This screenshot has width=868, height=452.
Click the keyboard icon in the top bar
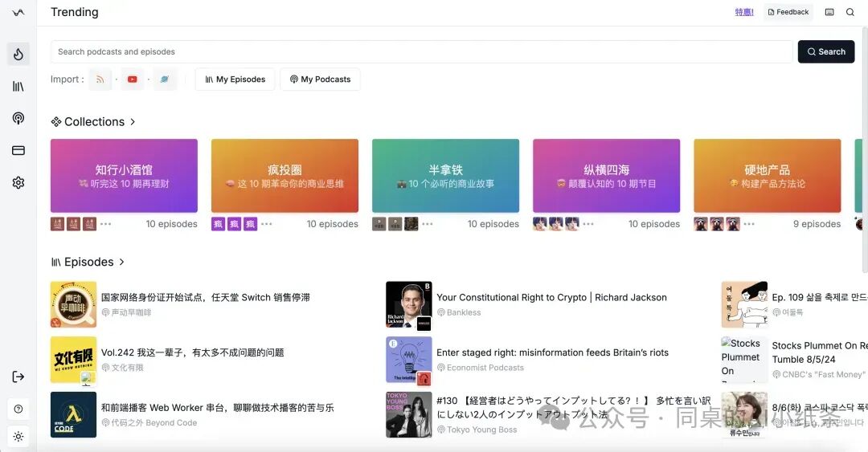[829, 12]
